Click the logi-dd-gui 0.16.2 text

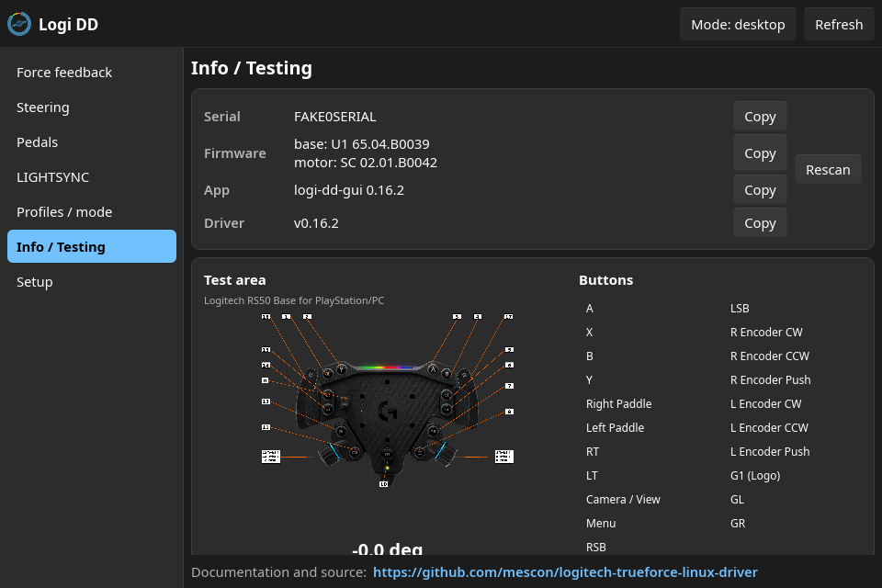349,190
